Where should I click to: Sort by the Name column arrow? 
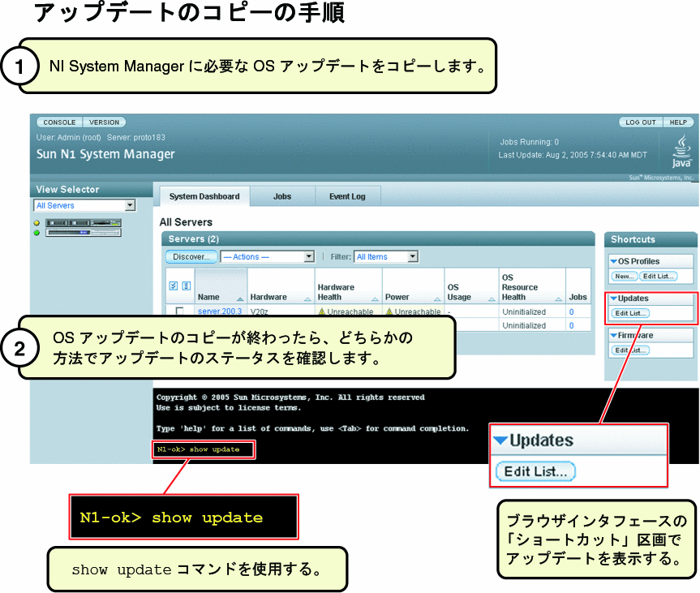240,299
